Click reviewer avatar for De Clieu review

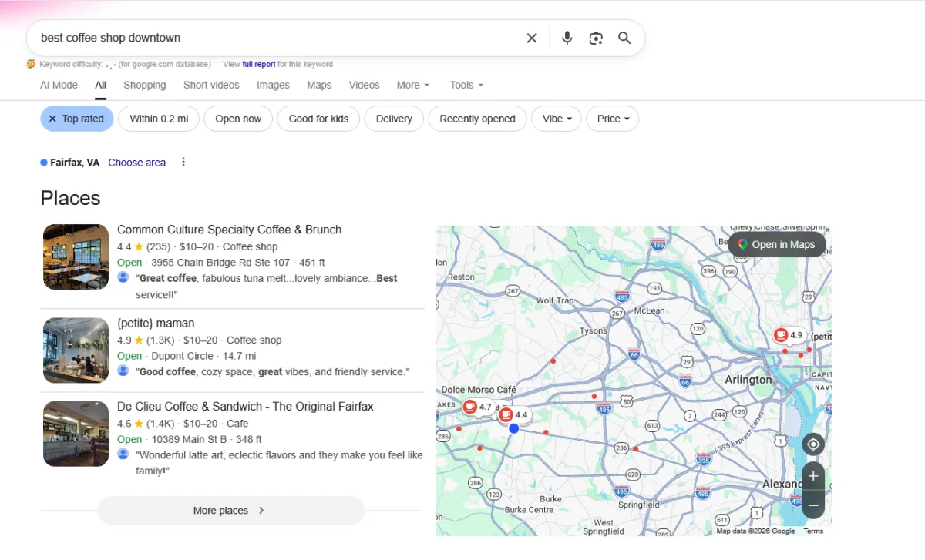(x=123, y=454)
